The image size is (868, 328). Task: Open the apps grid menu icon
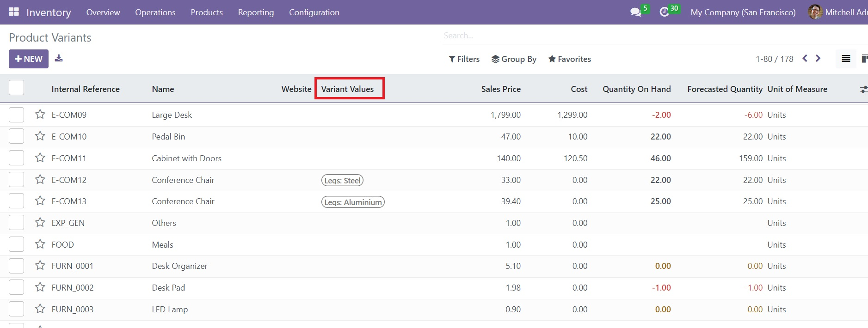pos(14,12)
